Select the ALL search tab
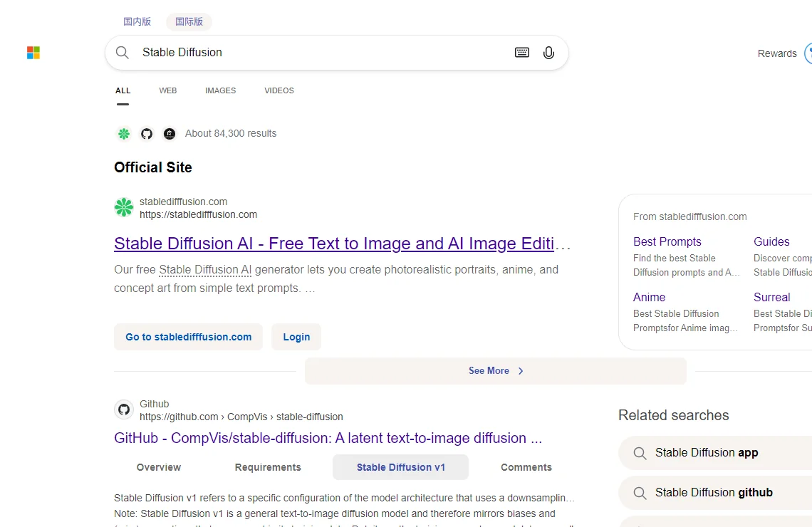Screen dimensions: 812x527 (123, 90)
